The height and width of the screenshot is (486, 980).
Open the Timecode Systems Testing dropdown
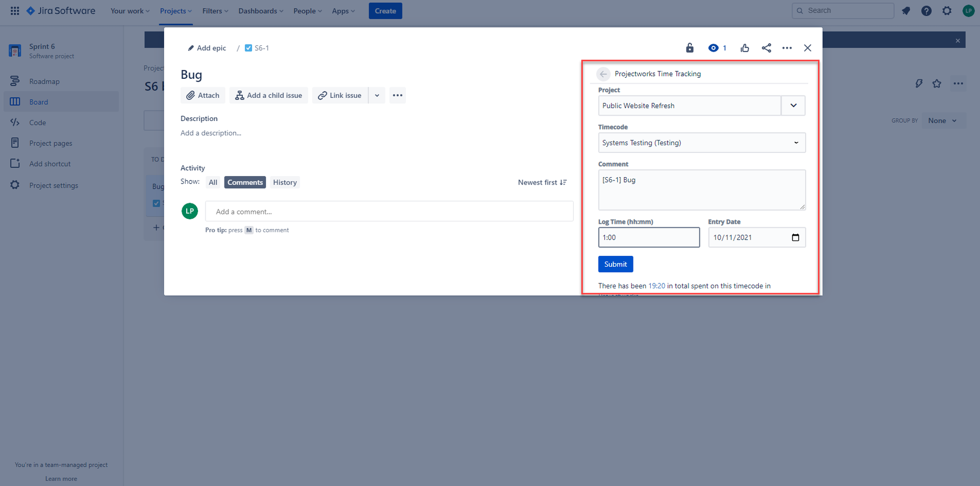point(702,143)
